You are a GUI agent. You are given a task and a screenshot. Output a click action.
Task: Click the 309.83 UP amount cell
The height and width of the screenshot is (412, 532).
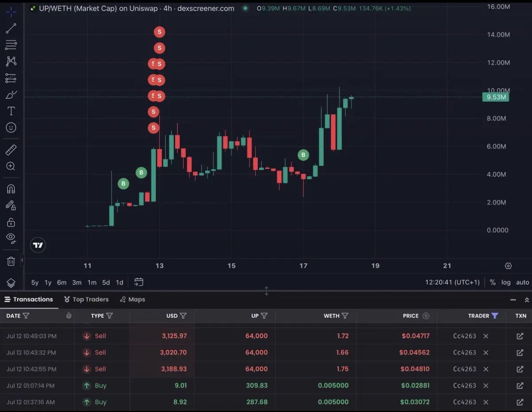tap(257, 385)
